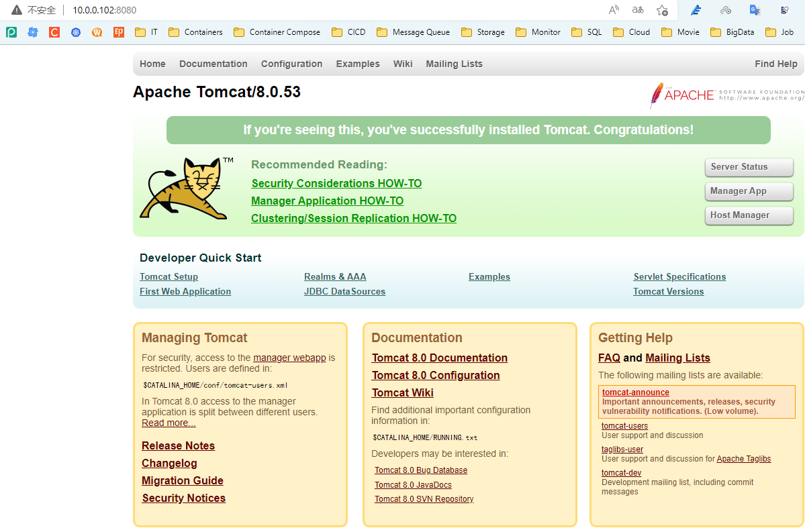Click the Read aloud icon in address bar
This screenshot has height=532, width=805.
click(614, 10)
